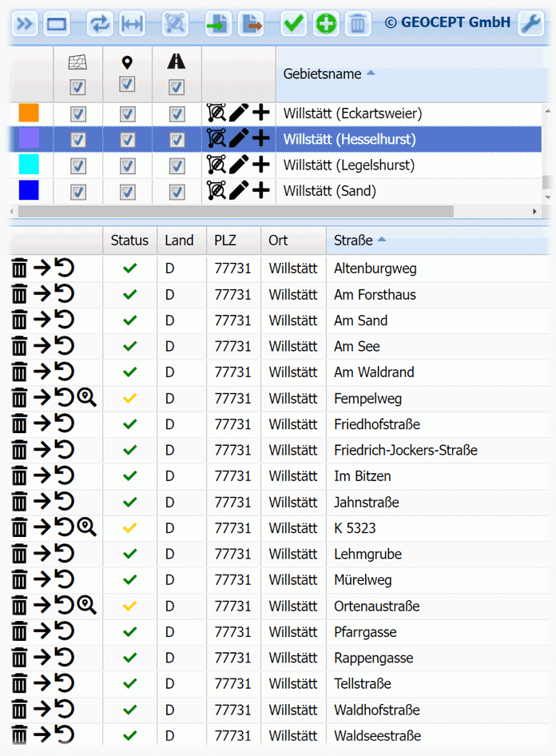Delete the Altenburgweg row via trash icon
556x756 pixels.
point(20,269)
